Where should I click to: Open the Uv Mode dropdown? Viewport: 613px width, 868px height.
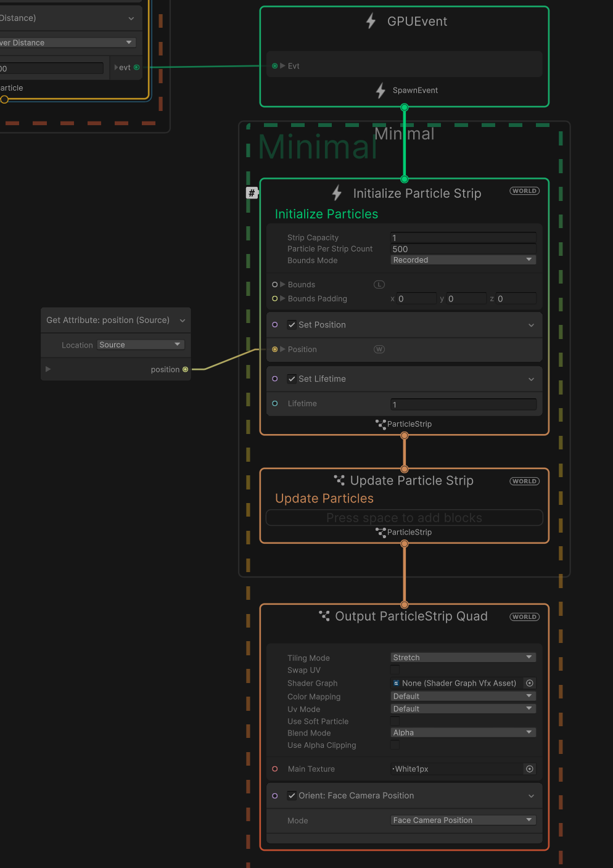[x=463, y=709]
